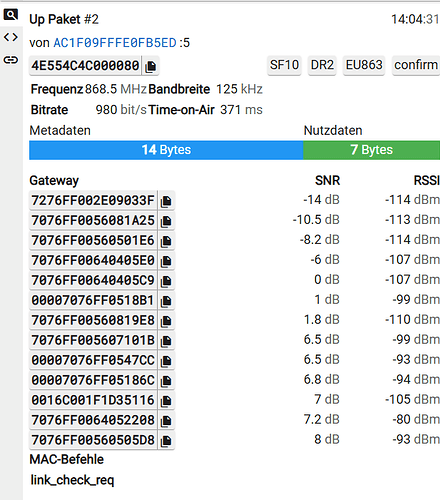The height and width of the screenshot is (500, 440).
Task: Copy gateway ID 7076FF00640405E0
Action: [x=166, y=261]
